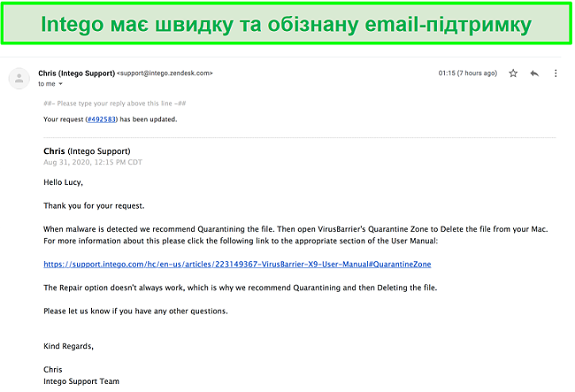Screen dimensions: 575x392
Task: Click the 01:15 (7 hours ago) timestamp
Action: point(468,73)
